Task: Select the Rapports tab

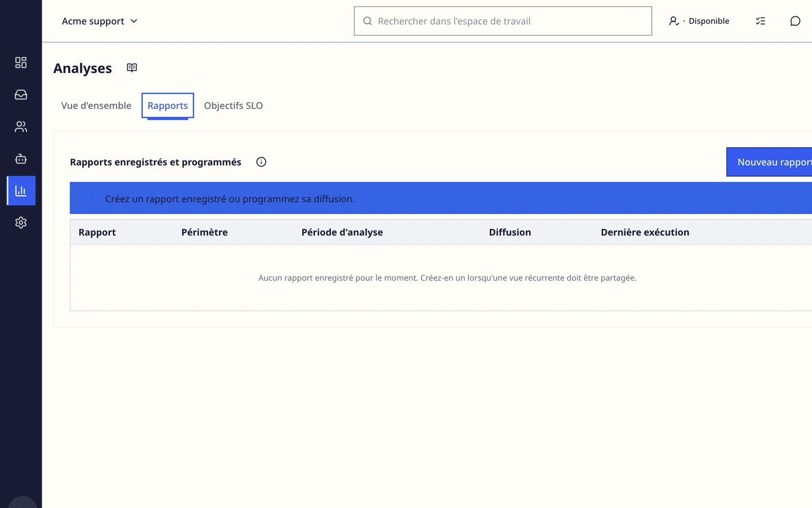Action: coord(168,105)
